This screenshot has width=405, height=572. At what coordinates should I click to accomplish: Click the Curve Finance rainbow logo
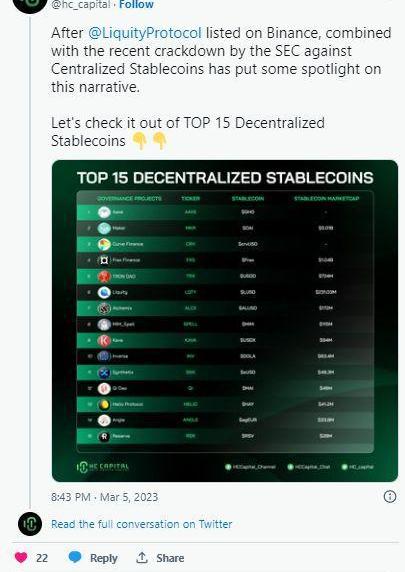[x=104, y=244]
